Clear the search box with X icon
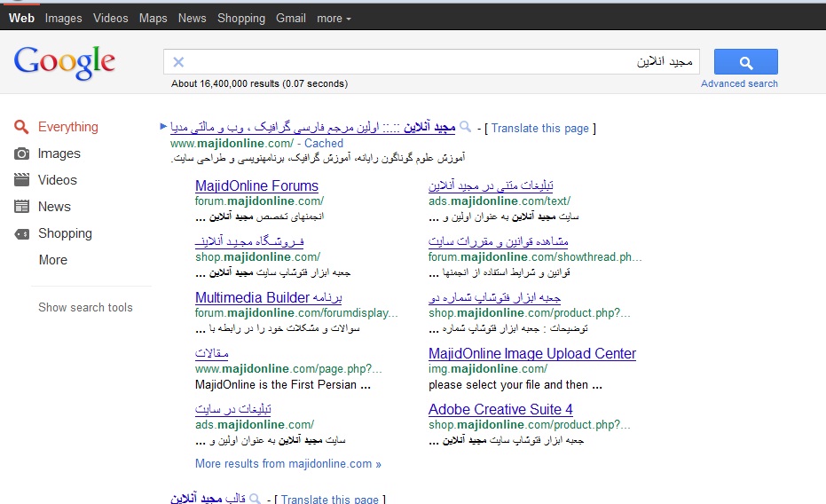The height and width of the screenshot is (504, 826). [178, 62]
